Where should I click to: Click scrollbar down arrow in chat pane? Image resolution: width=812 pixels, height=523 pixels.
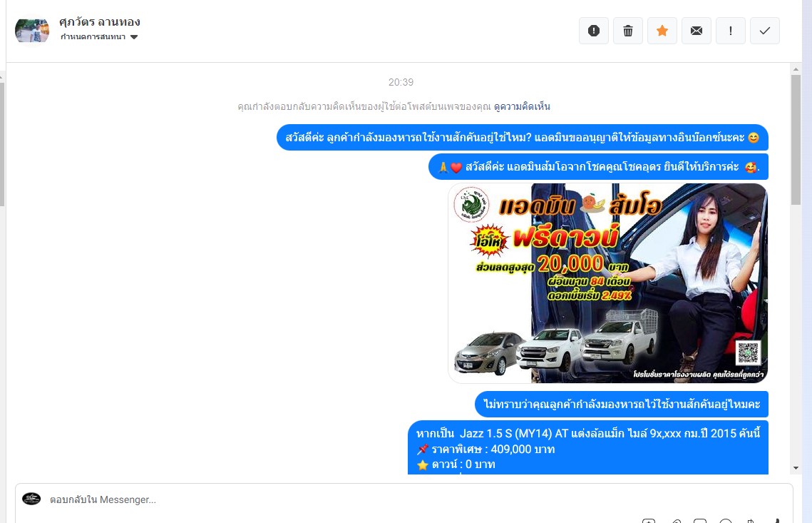pyautogui.click(x=796, y=468)
